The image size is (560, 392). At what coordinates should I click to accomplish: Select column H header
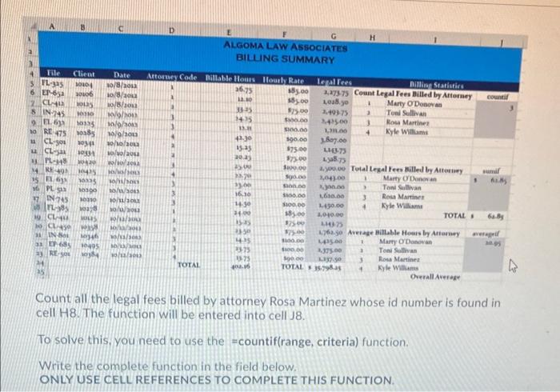click(x=372, y=37)
